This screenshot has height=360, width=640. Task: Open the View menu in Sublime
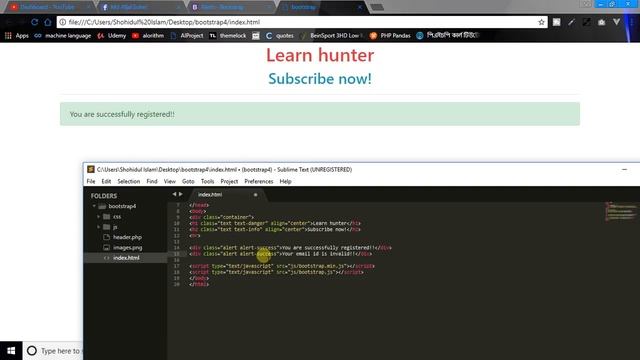point(169,181)
